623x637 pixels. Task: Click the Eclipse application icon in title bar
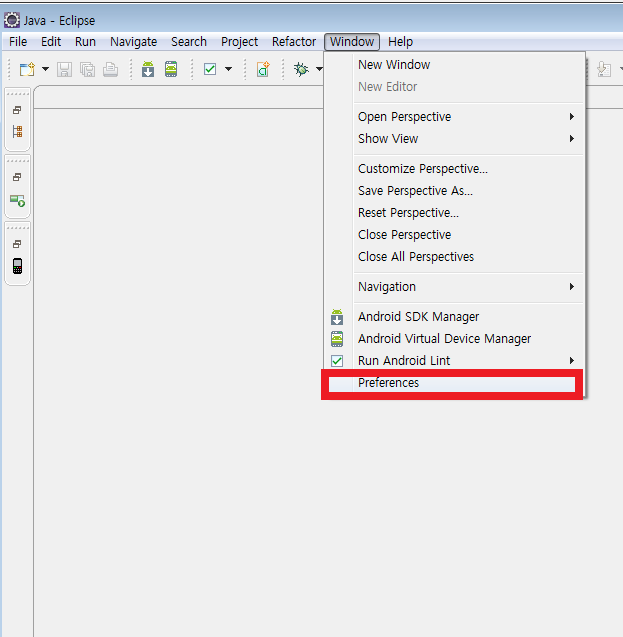(12, 20)
